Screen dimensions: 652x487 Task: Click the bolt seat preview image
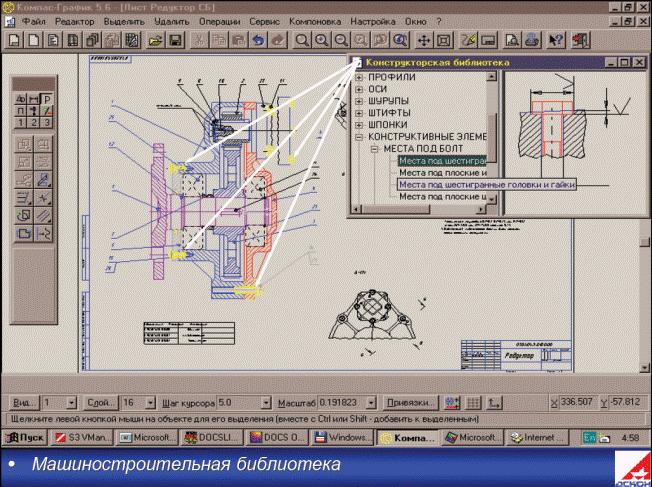[574, 141]
